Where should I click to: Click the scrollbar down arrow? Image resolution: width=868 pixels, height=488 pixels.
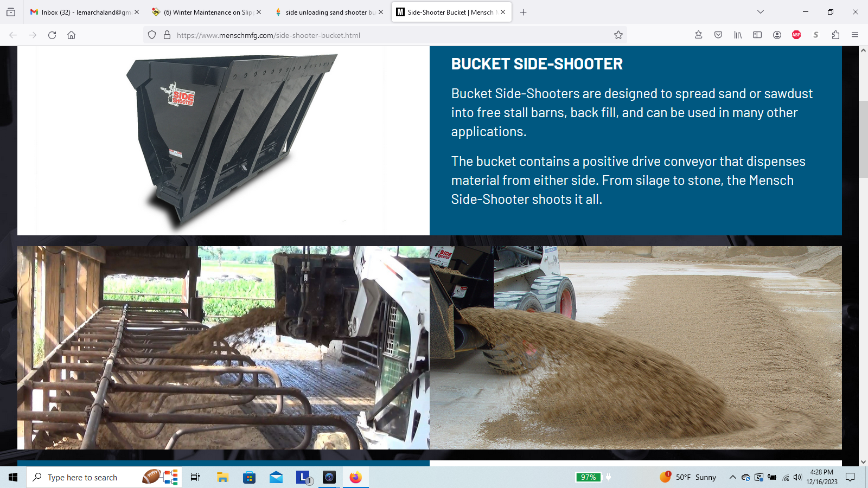863,462
